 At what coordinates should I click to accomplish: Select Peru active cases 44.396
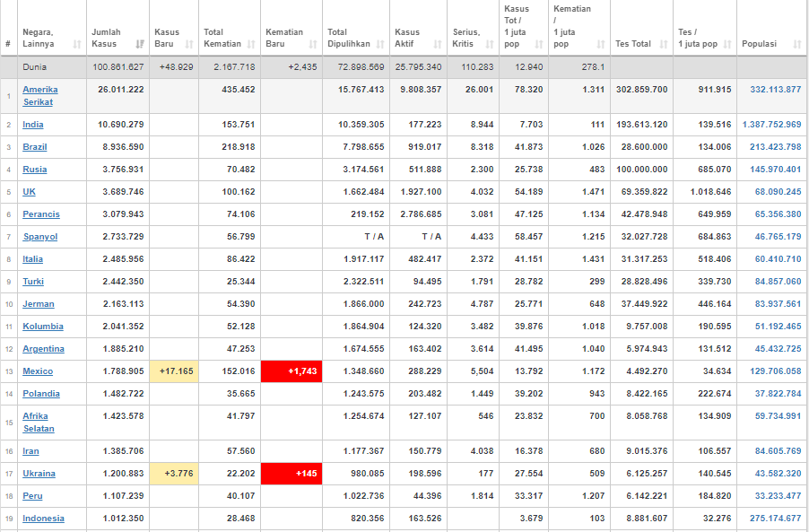pyautogui.click(x=427, y=496)
